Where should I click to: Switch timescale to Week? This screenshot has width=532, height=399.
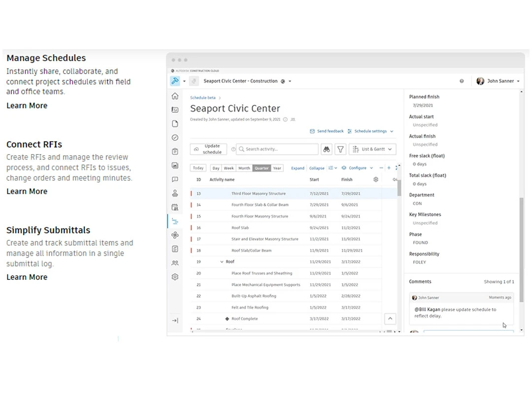click(229, 168)
